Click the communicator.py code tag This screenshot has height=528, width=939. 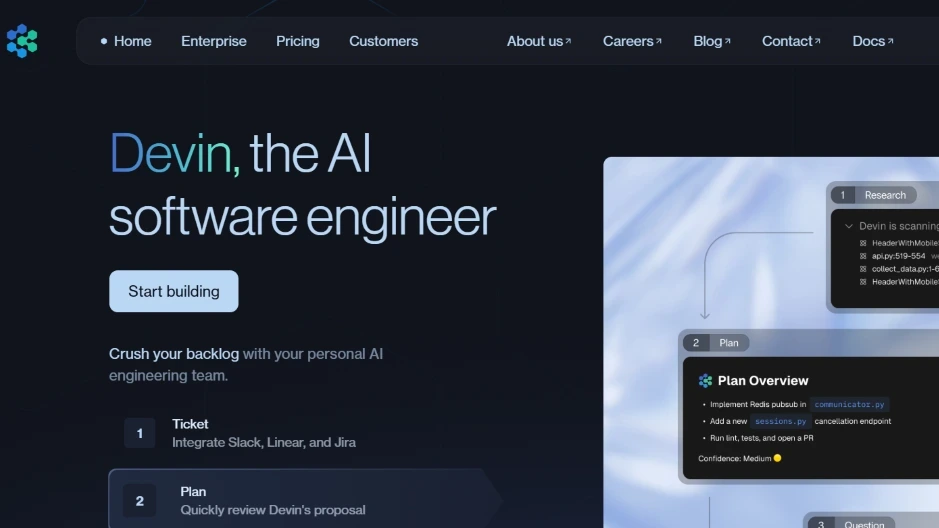point(849,405)
